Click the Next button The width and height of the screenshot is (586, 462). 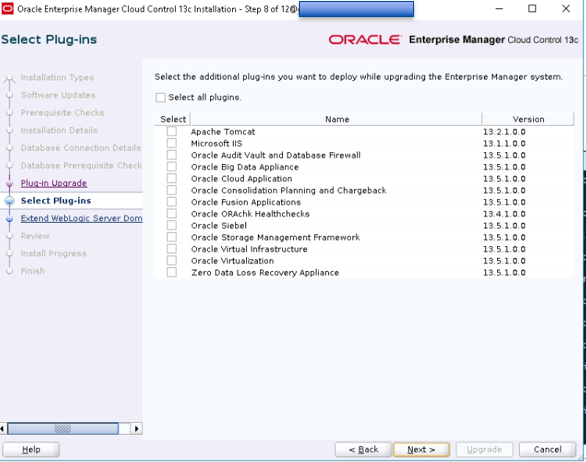pyautogui.click(x=421, y=450)
